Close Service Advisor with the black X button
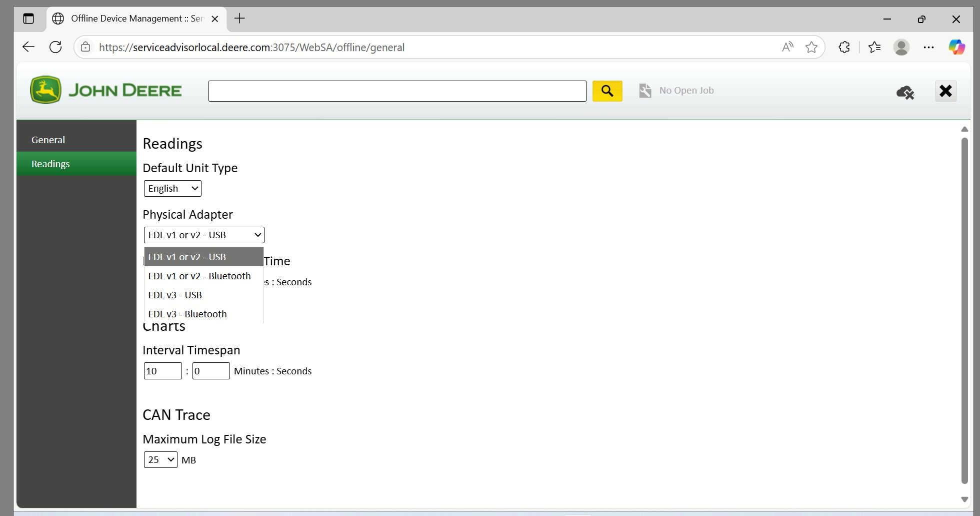 [x=945, y=91]
